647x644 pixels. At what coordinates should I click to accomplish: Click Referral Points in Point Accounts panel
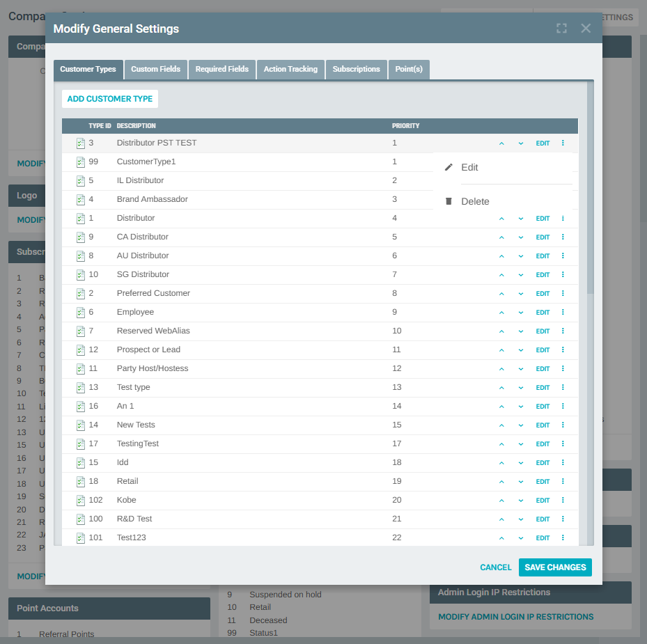[x=66, y=634]
